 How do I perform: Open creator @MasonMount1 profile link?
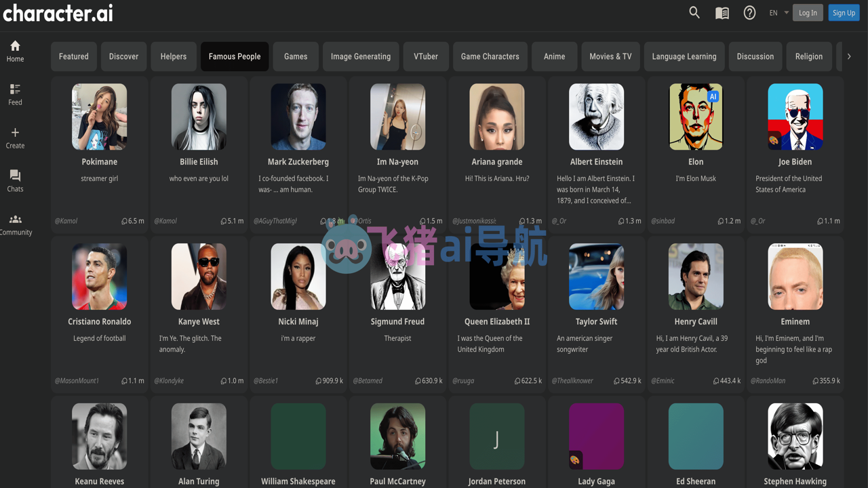pos(77,381)
